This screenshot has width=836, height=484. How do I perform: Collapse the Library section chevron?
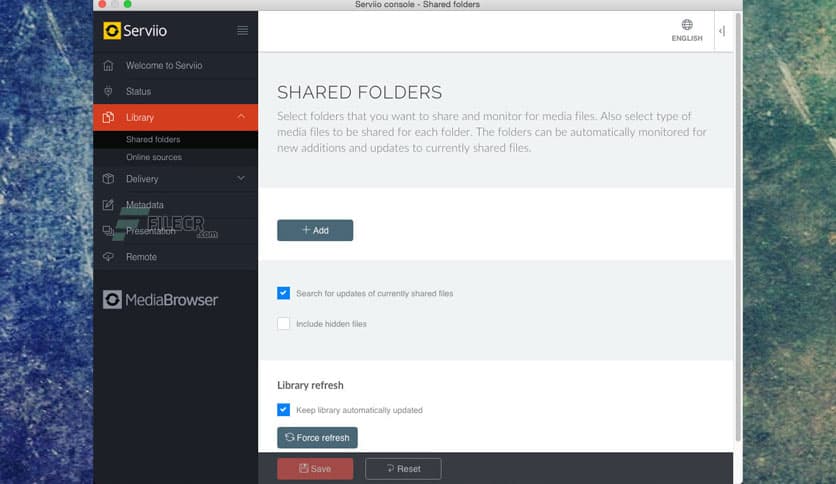[x=241, y=116]
